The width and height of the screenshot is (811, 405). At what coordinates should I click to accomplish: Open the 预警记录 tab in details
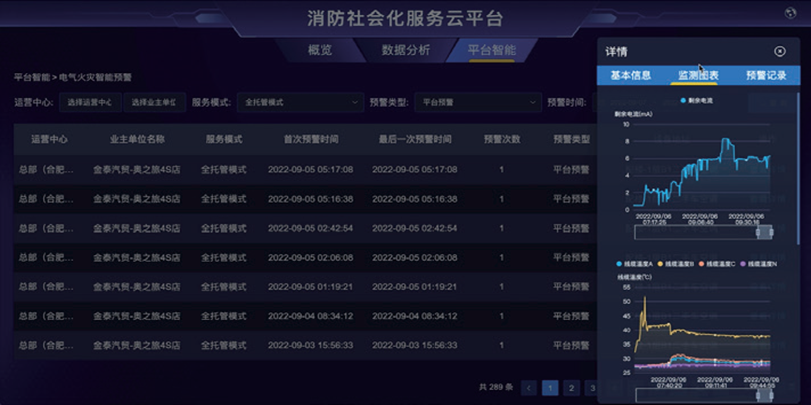click(x=766, y=75)
